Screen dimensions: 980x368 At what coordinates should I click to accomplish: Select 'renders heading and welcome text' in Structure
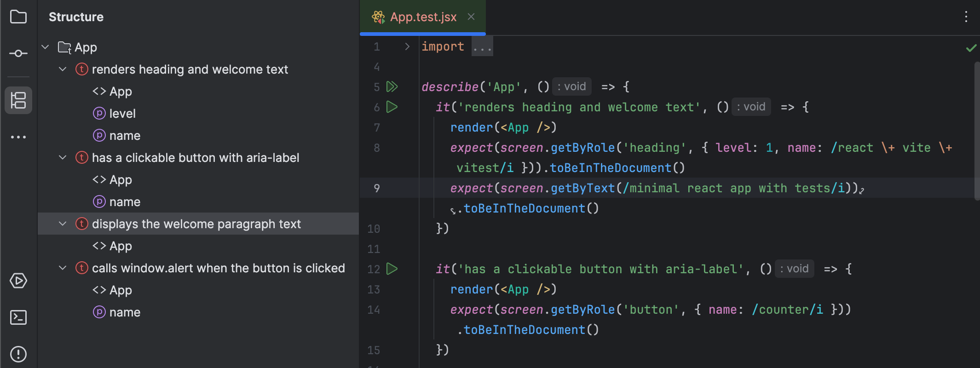[x=190, y=69]
